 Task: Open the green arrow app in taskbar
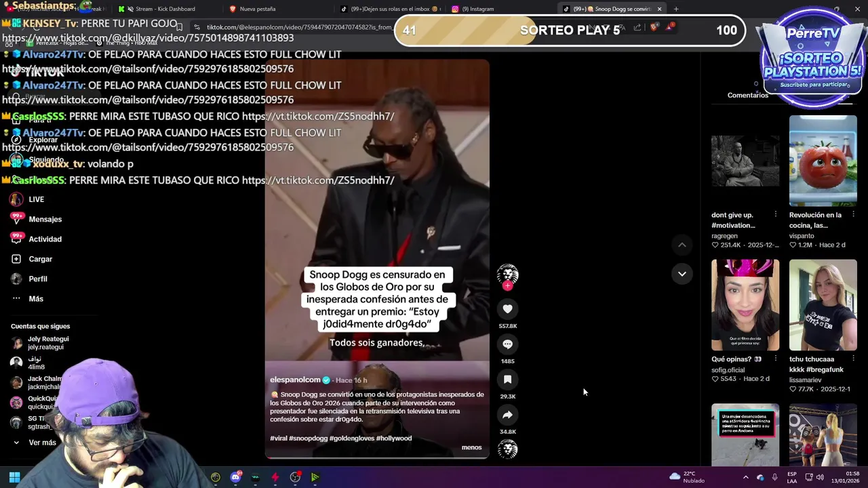(315, 477)
